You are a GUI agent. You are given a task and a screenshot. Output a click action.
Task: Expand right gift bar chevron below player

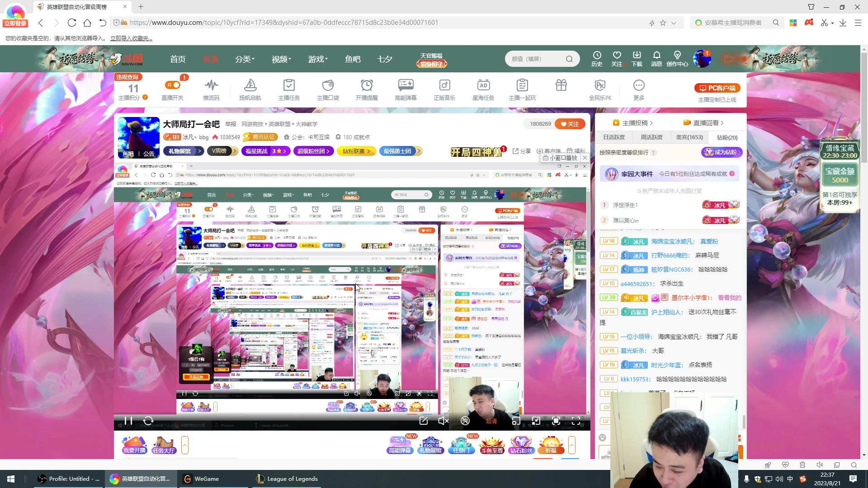coord(572,445)
